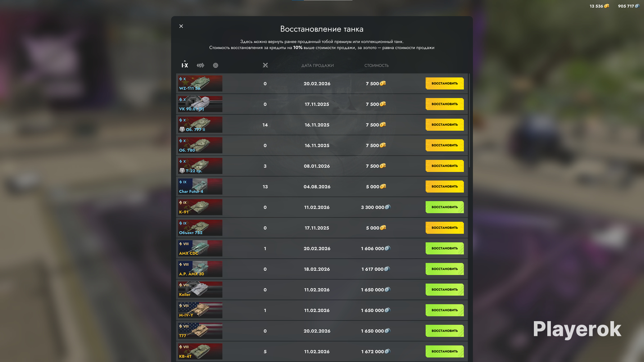Viewport: 644px width, 362px height.
Task: Restore the WZ-111 5A tank
Action: [444, 84]
